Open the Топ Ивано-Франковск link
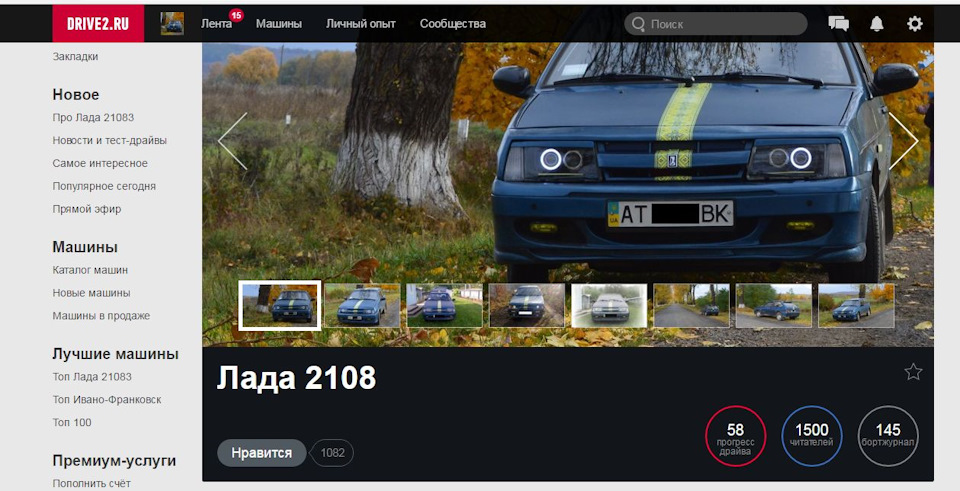Image resolution: width=960 pixels, height=491 pixels. pyautogui.click(x=107, y=400)
